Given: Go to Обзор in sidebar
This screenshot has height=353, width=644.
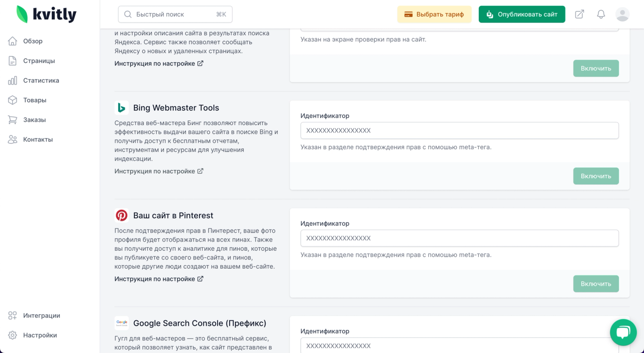Looking at the screenshot, I should 33,41.
